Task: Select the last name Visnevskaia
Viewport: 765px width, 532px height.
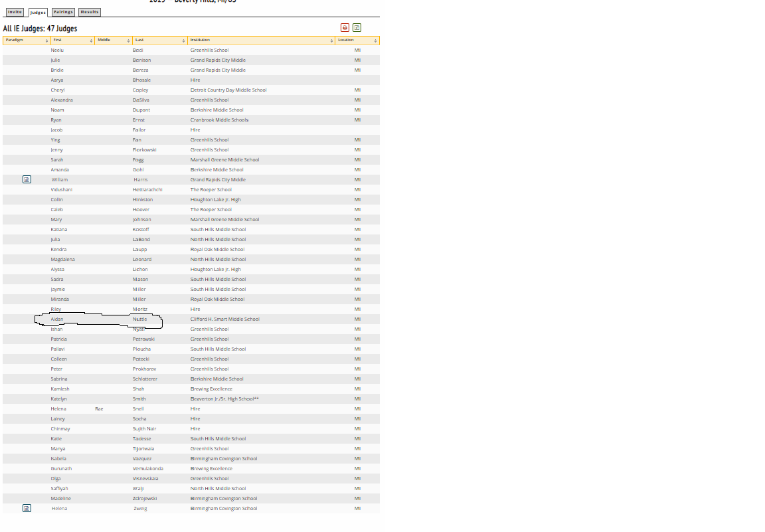Action: [x=145, y=479]
